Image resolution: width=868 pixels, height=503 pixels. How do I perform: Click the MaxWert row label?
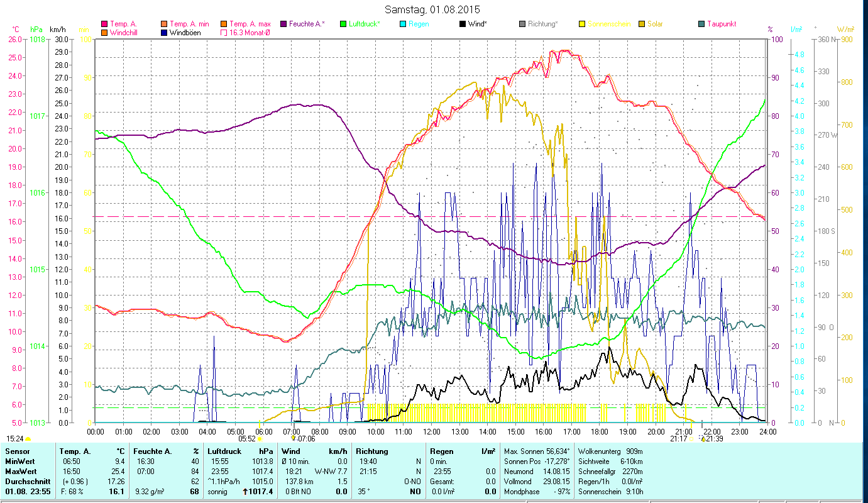click(21, 471)
